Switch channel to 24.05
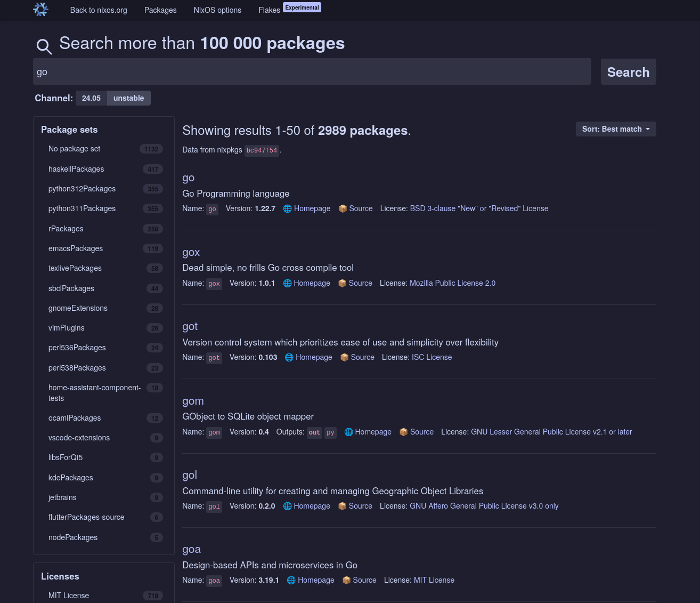Image resolution: width=700 pixels, height=603 pixels. (91, 98)
